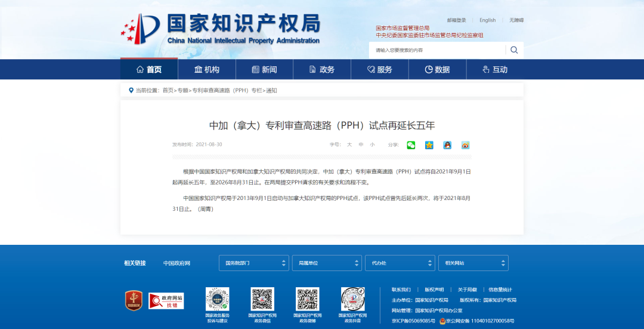Click the 相关链接 footer label
Viewport: 644px width, 329px height.
[x=135, y=263]
